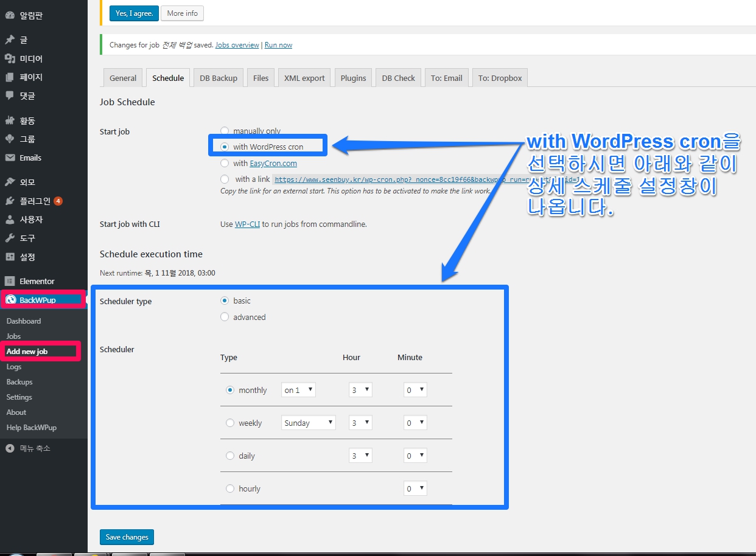756x556 pixels.
Task: Select the 'weekly' schedule radio button
Action: pos(230,423)
